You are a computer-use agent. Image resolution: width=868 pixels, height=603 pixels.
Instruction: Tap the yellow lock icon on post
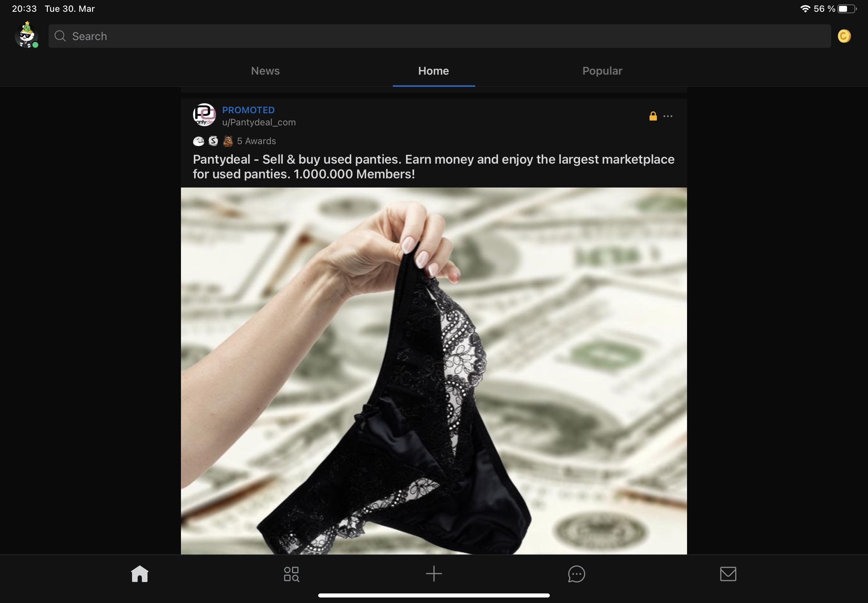pyautogui.click(x=652, y=116)
